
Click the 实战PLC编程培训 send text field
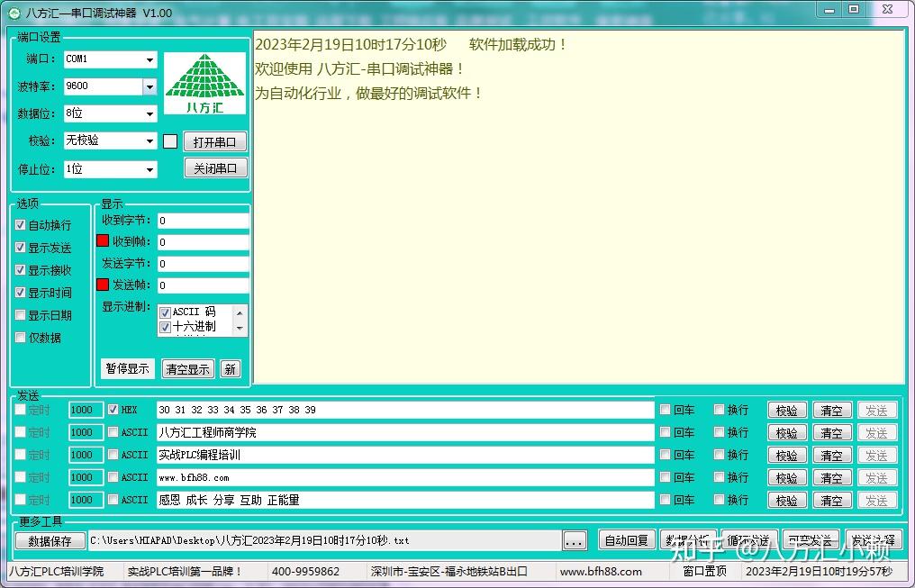pos(405,455)
